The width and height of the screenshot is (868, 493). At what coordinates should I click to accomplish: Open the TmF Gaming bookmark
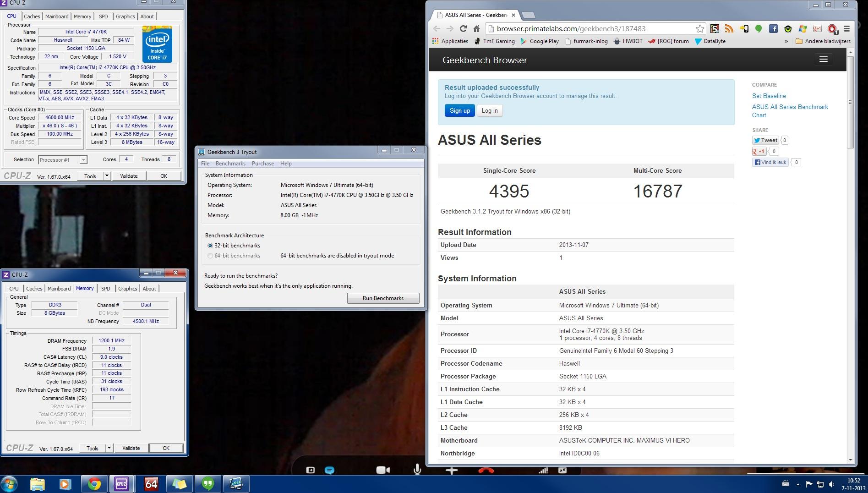click(494, 41)
